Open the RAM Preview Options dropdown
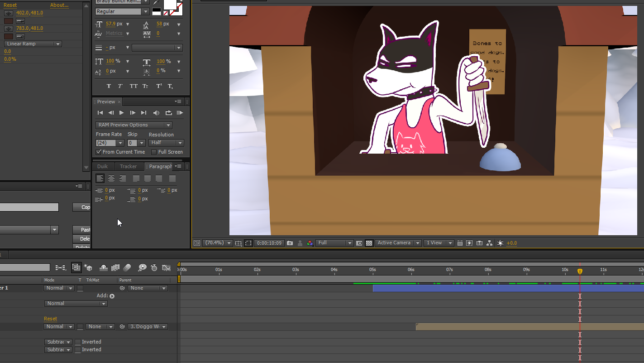Image resolution: width=644 pixels, height=363 pixels. (134, 125)
